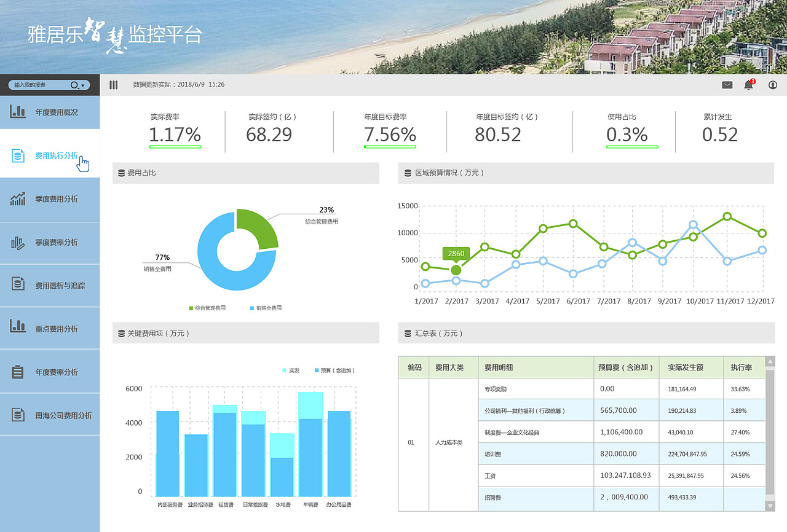
Task: Select the 季度费用分析 growth chart icon
Action: (17, 197)
